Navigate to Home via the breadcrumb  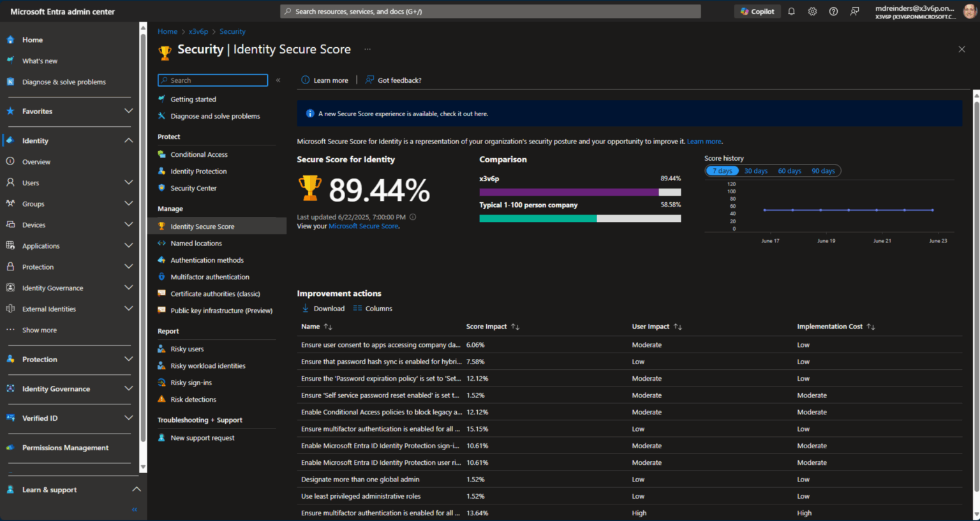(x=167, y=31)
